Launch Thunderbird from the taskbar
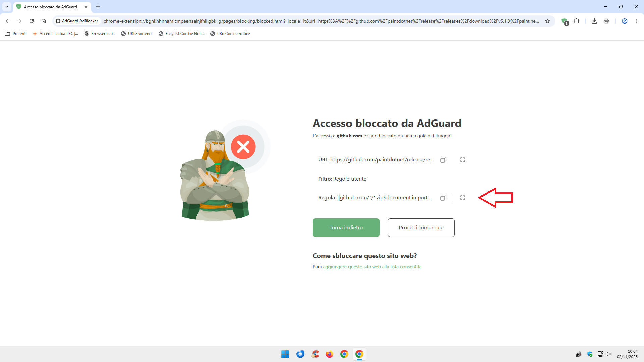Viewport: 644px width, 362px height. tap(300, 354)
